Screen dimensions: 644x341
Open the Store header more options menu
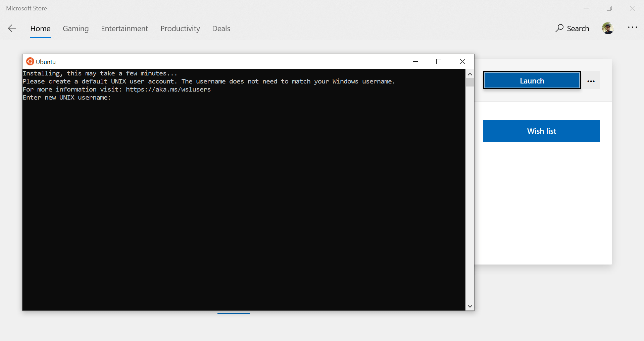coord(633,27)
